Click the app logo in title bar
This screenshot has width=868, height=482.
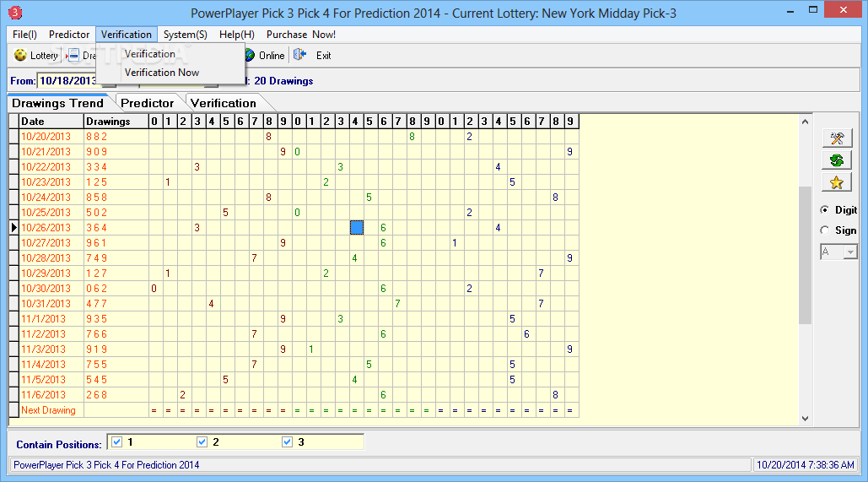pos(15,12)
